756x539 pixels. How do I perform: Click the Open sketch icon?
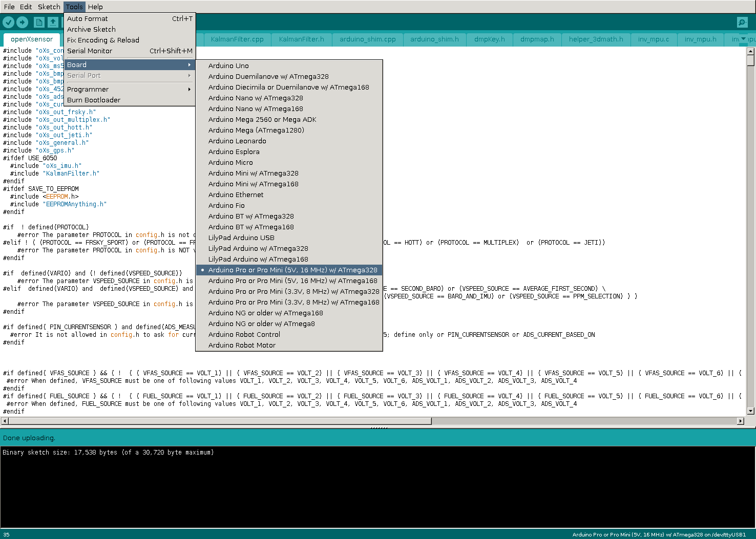(53, 22)
